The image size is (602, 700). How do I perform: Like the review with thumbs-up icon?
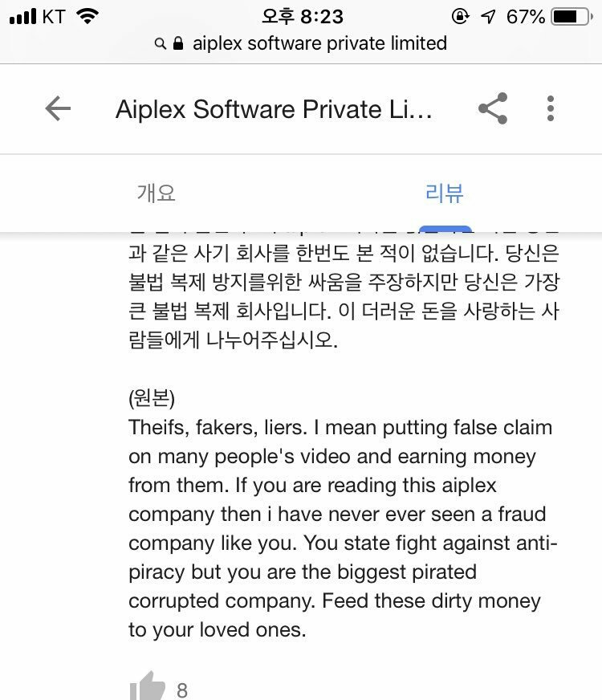tap(147, 686)
